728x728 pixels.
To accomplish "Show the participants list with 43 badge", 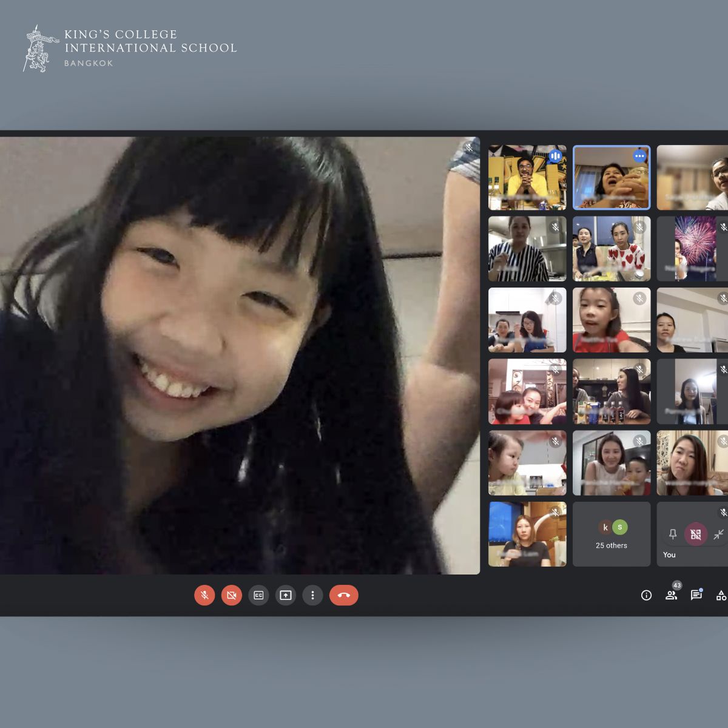I will coord(671,595).
